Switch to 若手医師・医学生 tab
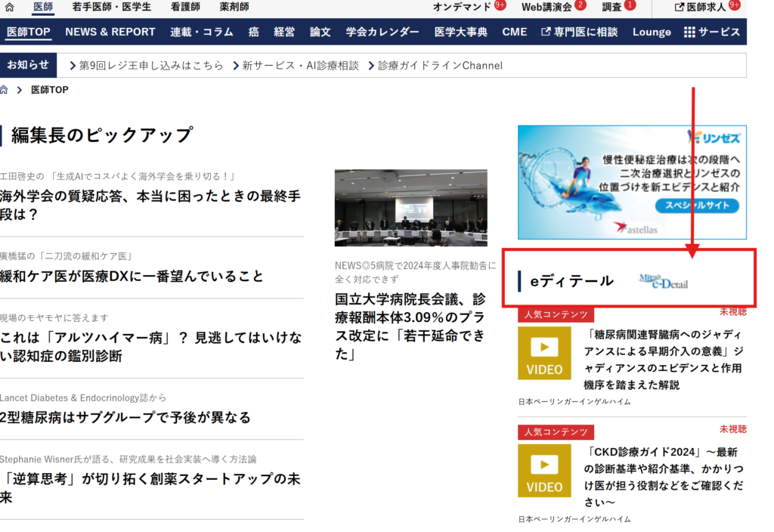The image size is (774, 532). [x=111, y=7]
